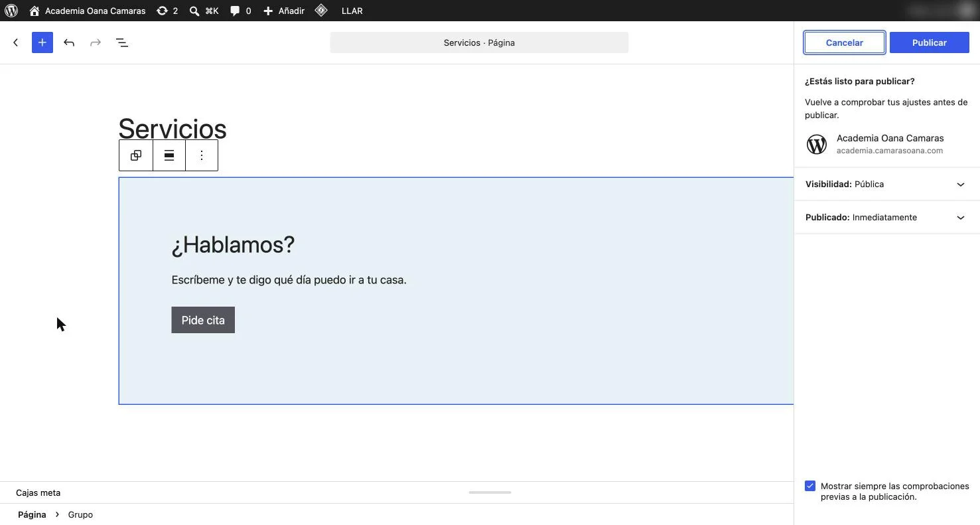Image resolution: width=980 pixels, height=525 pixels.
Task: Expand the Visibilidad: Pública setting
Action: (887, 184)
